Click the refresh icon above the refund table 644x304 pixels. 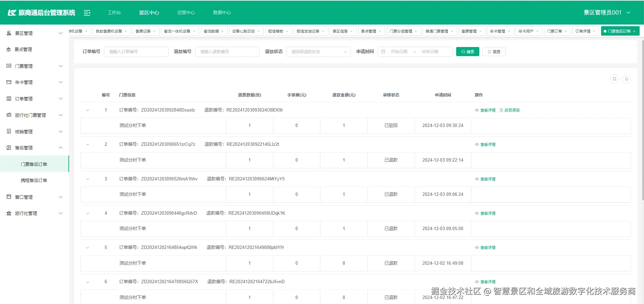point(627,79)
